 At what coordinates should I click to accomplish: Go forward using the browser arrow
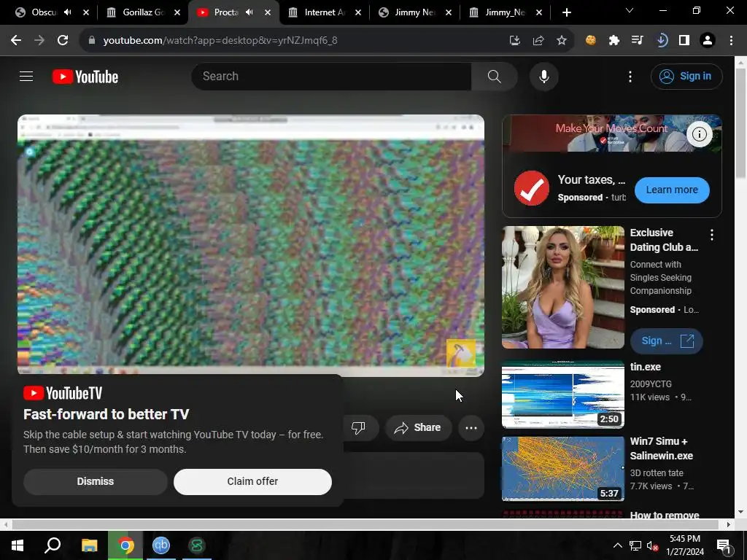(39, 41)
